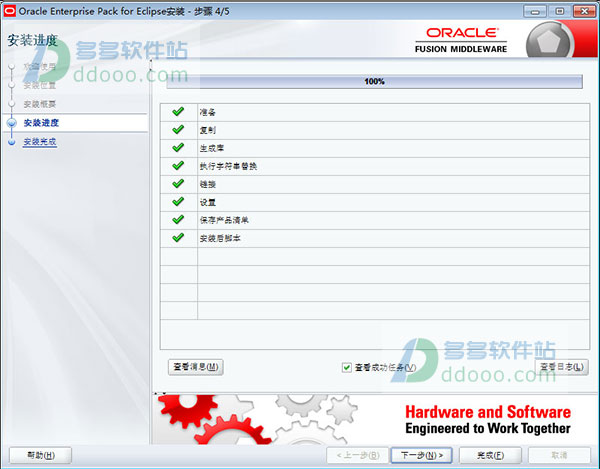The image size is (600, 469).
Task: Click the 设置 task row text
Action: pyautogui.click(x=207, y=202)
